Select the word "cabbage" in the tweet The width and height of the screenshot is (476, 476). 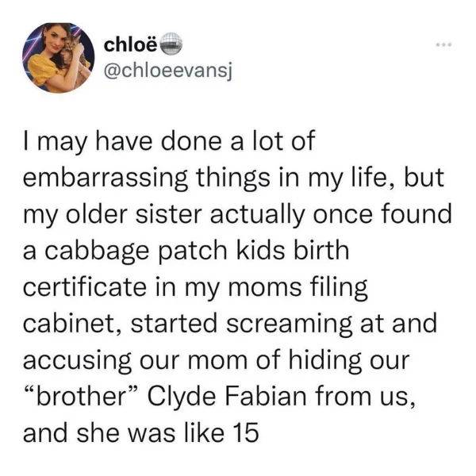pos(97,251)
